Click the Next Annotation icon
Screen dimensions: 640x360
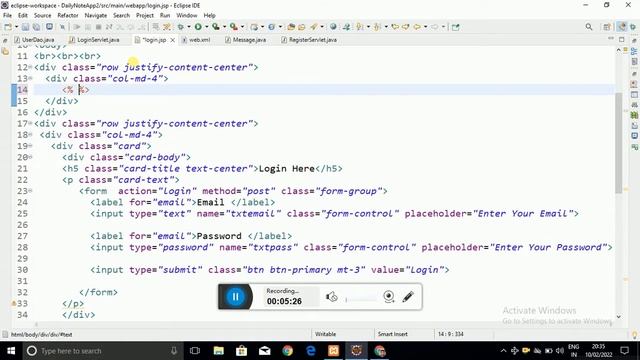[x=360, y=27]
